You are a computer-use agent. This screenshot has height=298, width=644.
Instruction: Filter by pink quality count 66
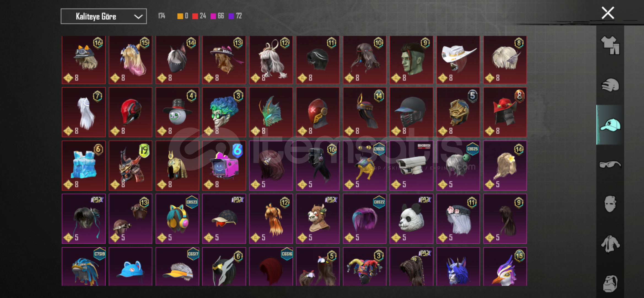click(217, 16)
